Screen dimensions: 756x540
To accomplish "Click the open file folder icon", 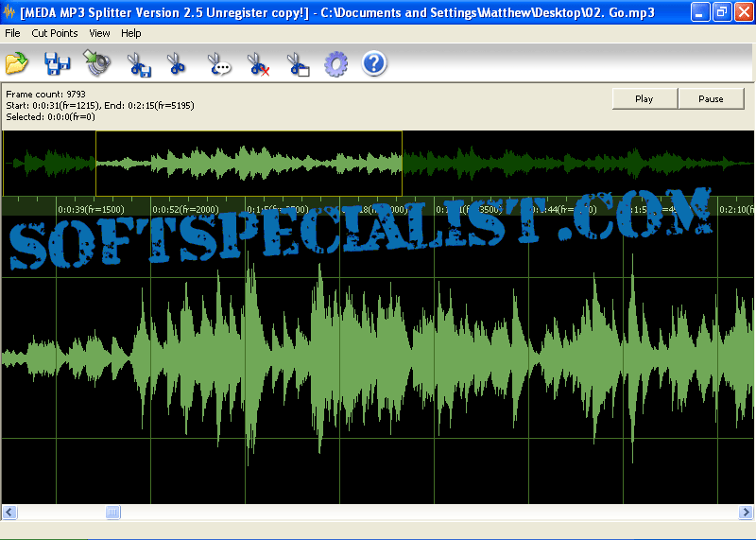I will (x=17, y=63).
